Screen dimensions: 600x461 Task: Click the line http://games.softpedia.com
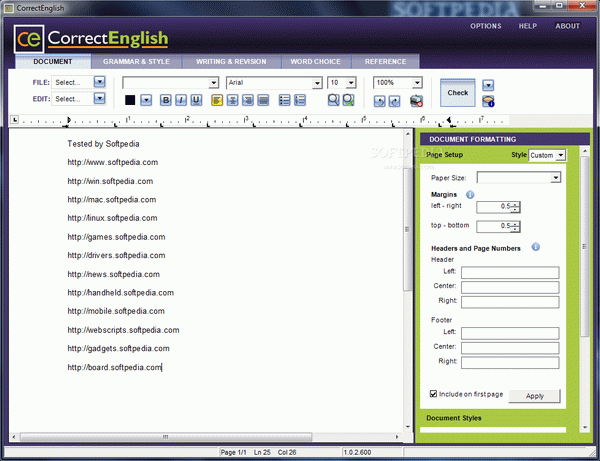[116, 237]
